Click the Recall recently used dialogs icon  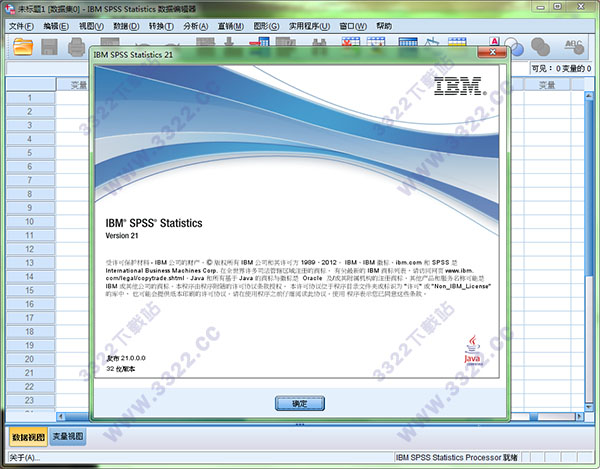point(110,42)
